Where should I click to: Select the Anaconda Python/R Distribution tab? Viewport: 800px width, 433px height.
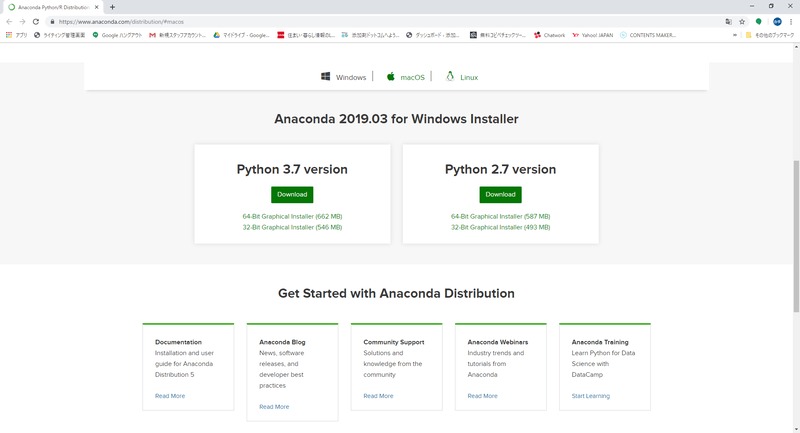click(53, 7)
